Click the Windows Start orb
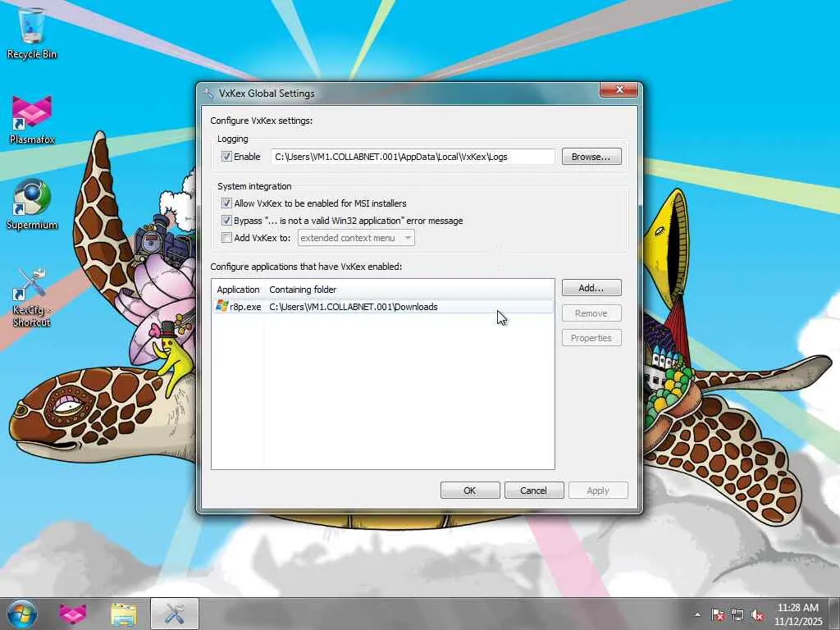Screen dimensions: 840x630 tap(21, 614)
